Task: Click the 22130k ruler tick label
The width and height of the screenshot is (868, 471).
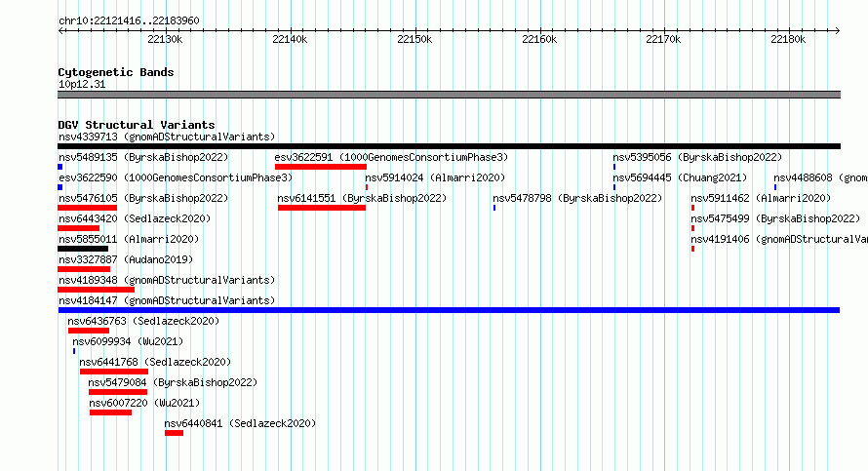Action: point(165,40)
